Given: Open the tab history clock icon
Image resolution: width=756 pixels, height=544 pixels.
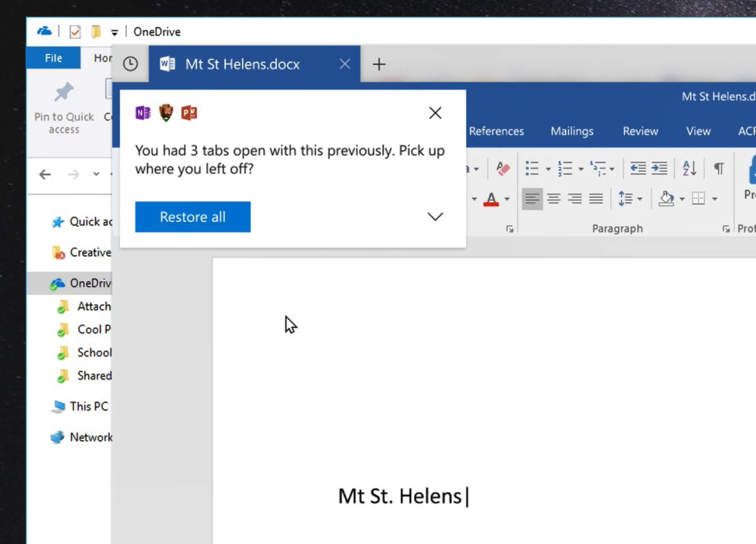Looking at the screenshot, I should point(130,64).
